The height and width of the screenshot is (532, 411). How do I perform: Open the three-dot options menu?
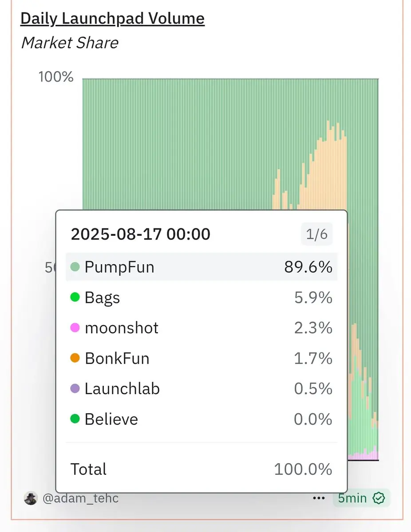[x=319, y=498]
